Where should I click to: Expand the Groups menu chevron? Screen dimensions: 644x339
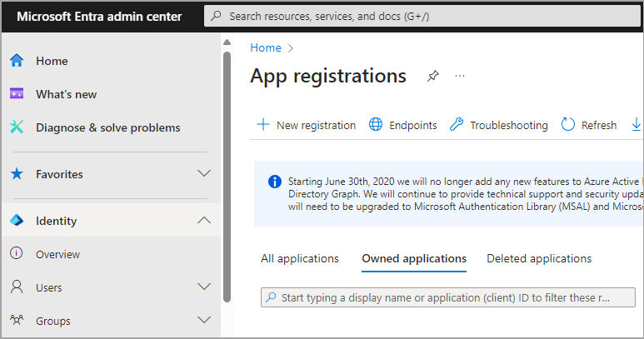pos(203,321)
